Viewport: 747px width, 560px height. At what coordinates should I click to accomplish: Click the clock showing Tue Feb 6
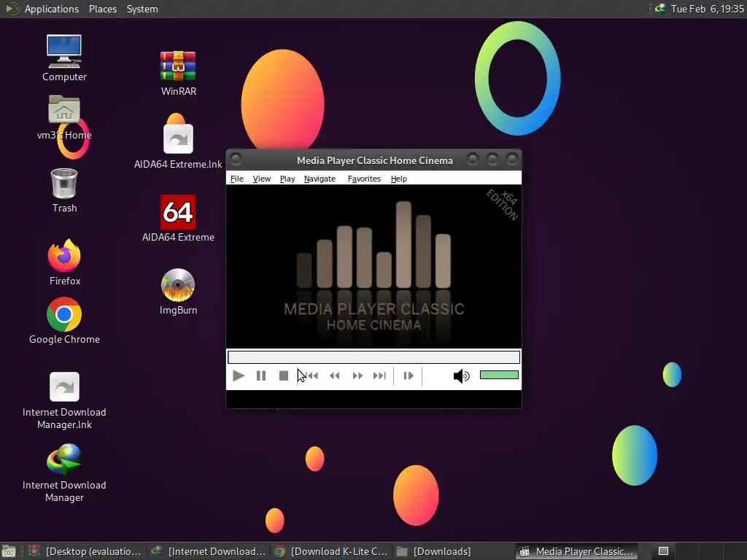pos(708,9)
